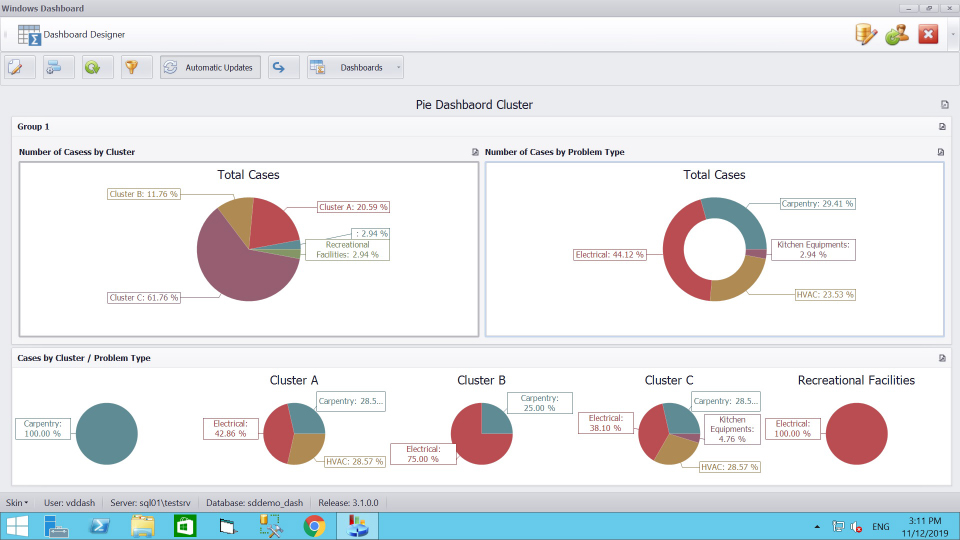
Task: Click the Recreational Facilities pie chart
Action: pos(857,434)
